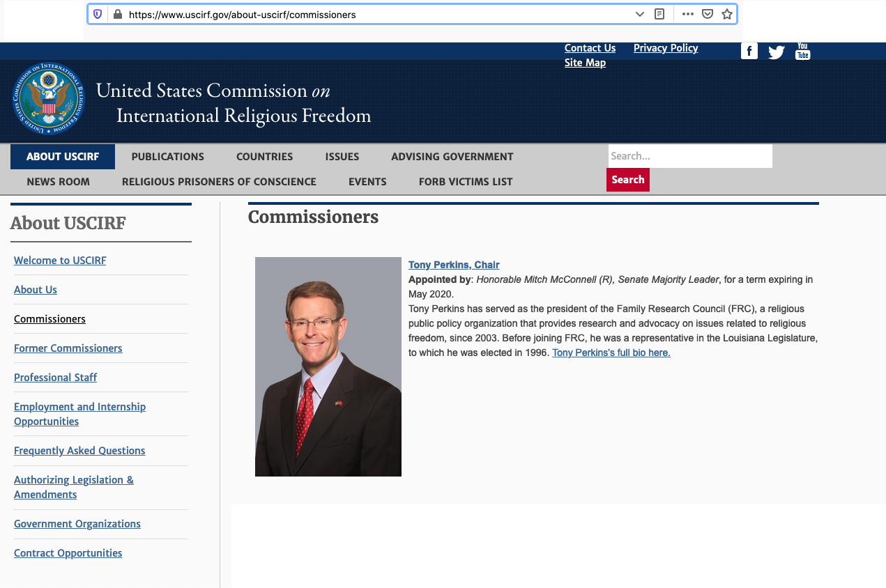Go to Religious Prisoners of Conscience
This screenshot has width=886, height=588.
point(219,182)
